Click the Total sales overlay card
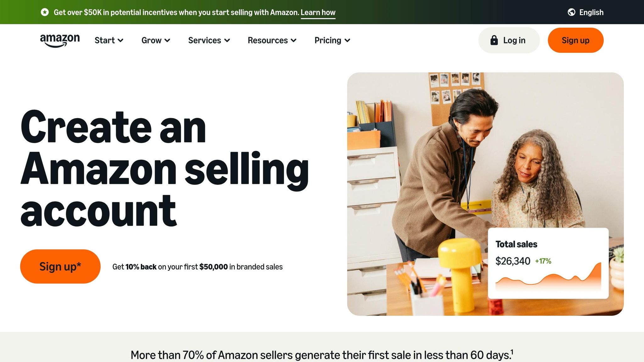 [x=548, y=262]
